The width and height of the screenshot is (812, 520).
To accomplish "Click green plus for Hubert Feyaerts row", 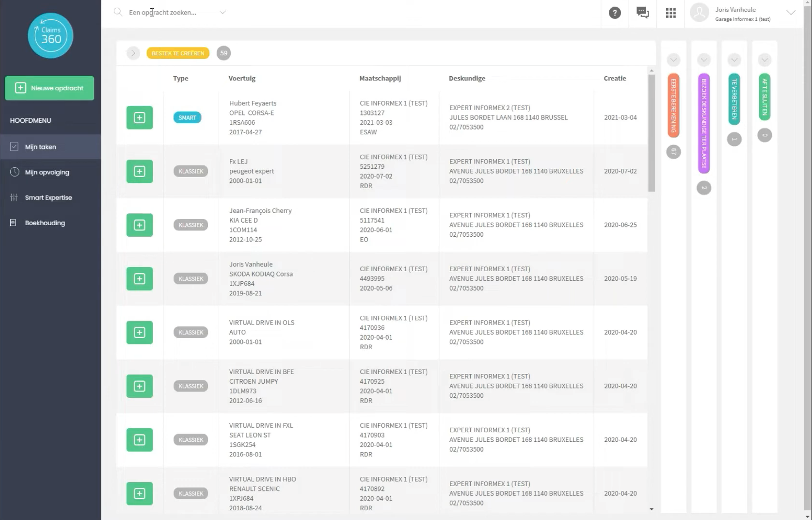I will (x=140, y=118).
